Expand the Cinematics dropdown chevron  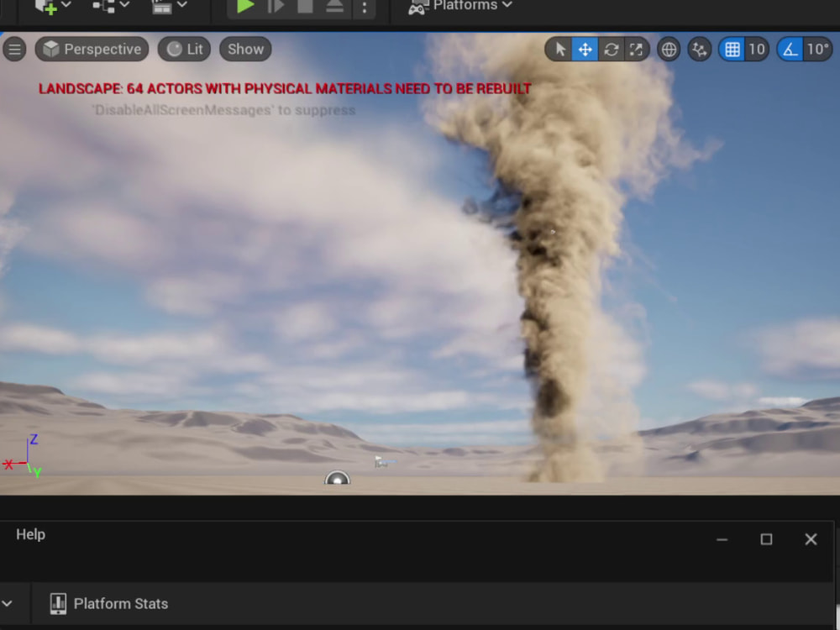pos(182,5)
